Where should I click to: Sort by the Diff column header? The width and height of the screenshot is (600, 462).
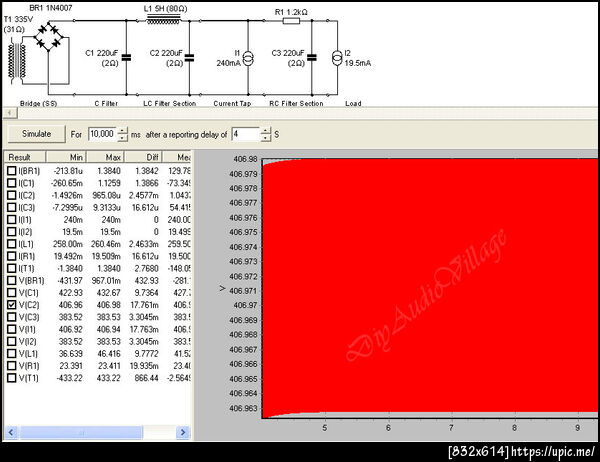(143, 157)
